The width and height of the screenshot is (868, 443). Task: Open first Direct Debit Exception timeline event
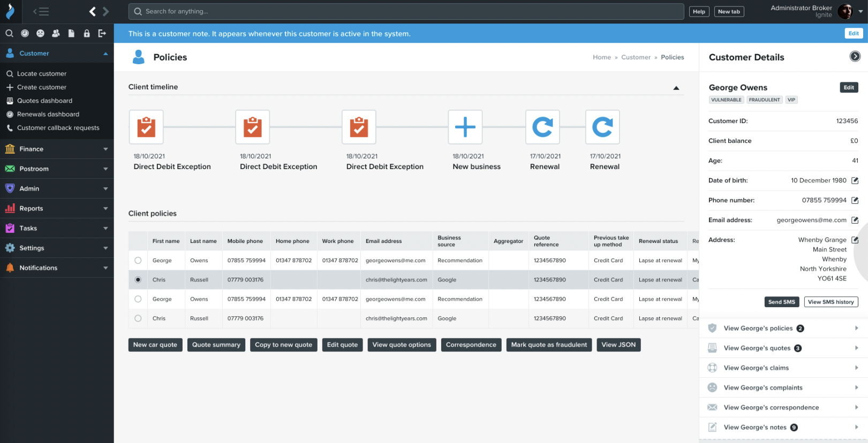click(x=146, y=127)
